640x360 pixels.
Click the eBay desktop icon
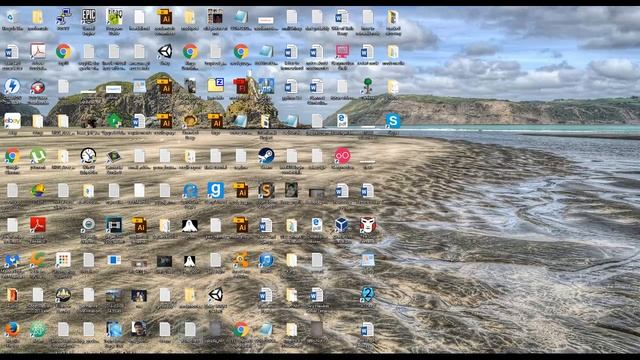tap(12, 121)
